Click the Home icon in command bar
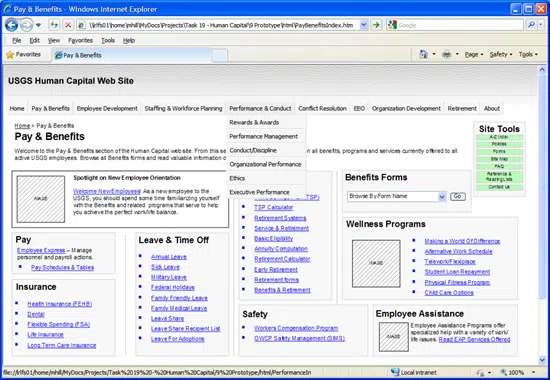This screenshot has width=550, height=380. 423,54
